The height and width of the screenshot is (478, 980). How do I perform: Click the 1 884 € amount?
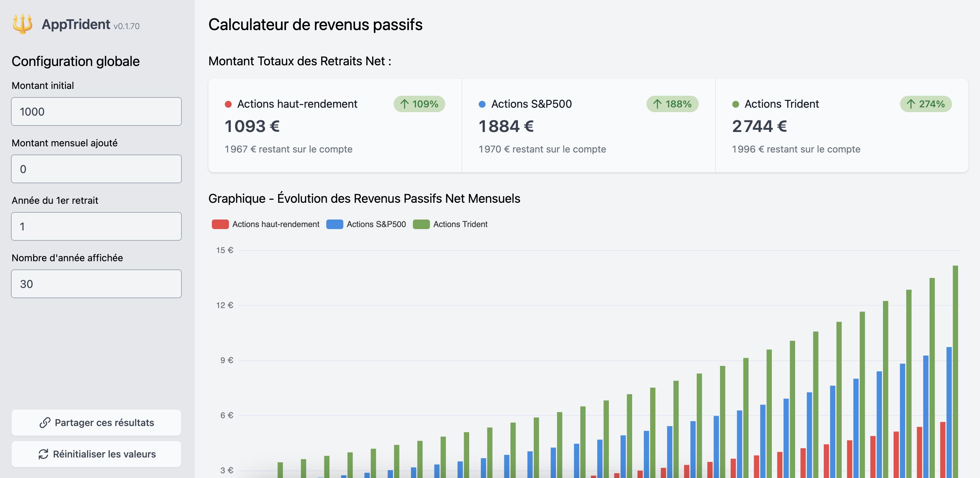tap(506, 127)
